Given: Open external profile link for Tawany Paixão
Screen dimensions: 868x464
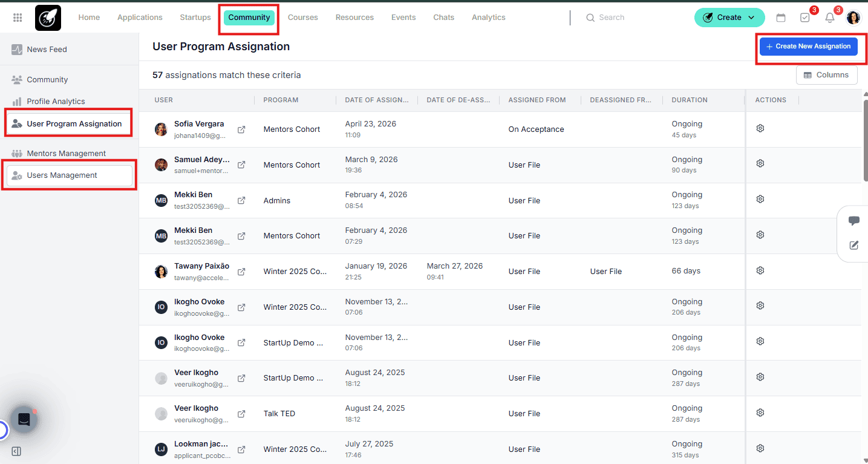Looking at the screenshot, I should pyautogui.click(x=241, y=272).
